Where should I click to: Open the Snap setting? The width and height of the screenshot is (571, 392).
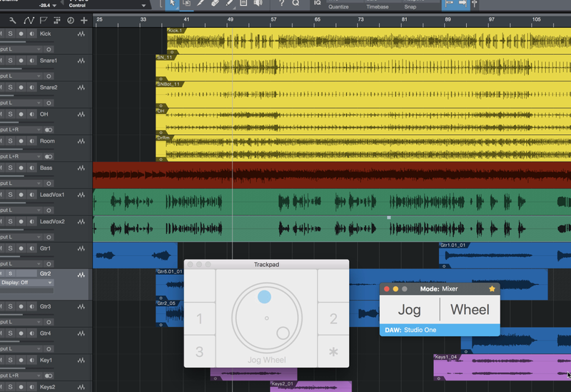click(x=410, y=6)
